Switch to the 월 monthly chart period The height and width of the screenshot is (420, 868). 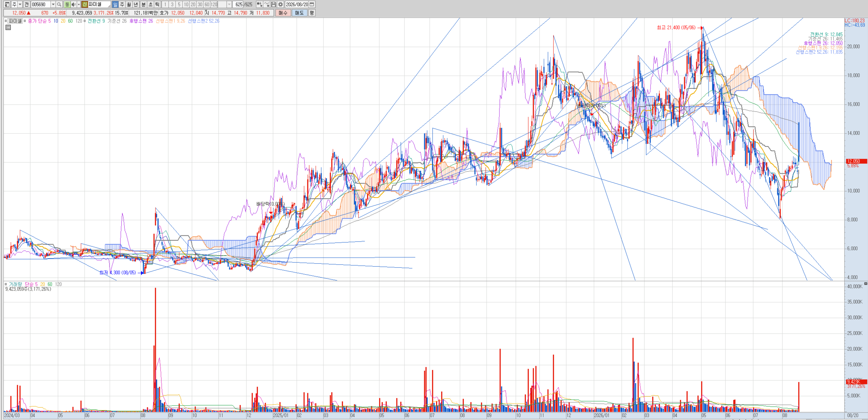click(129, 4)
